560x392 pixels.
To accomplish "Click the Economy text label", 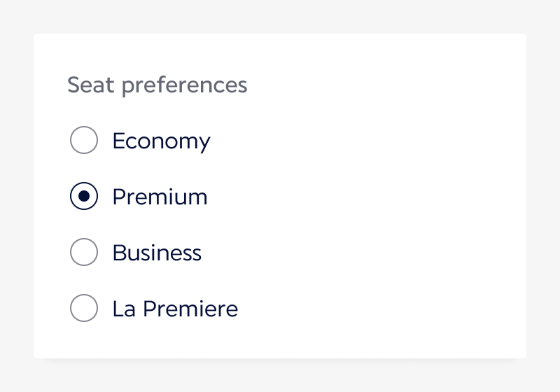I will [x=161, y=141].
